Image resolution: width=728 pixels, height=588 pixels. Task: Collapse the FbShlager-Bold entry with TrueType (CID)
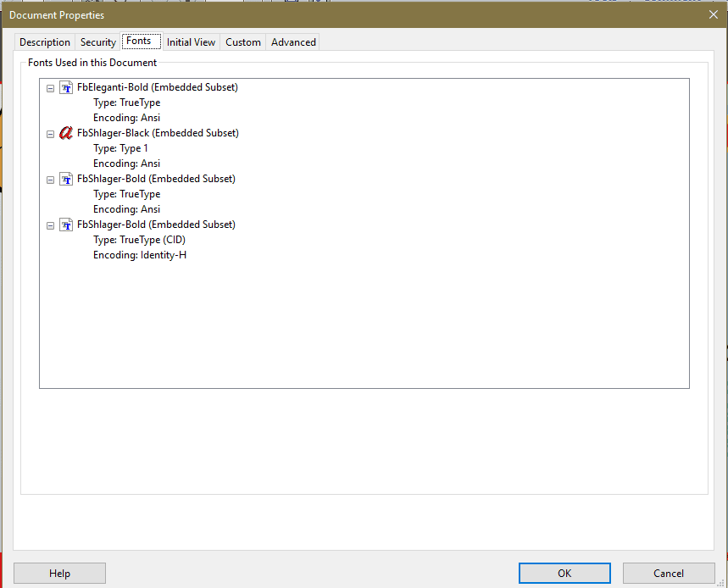[x=50, y=225]
